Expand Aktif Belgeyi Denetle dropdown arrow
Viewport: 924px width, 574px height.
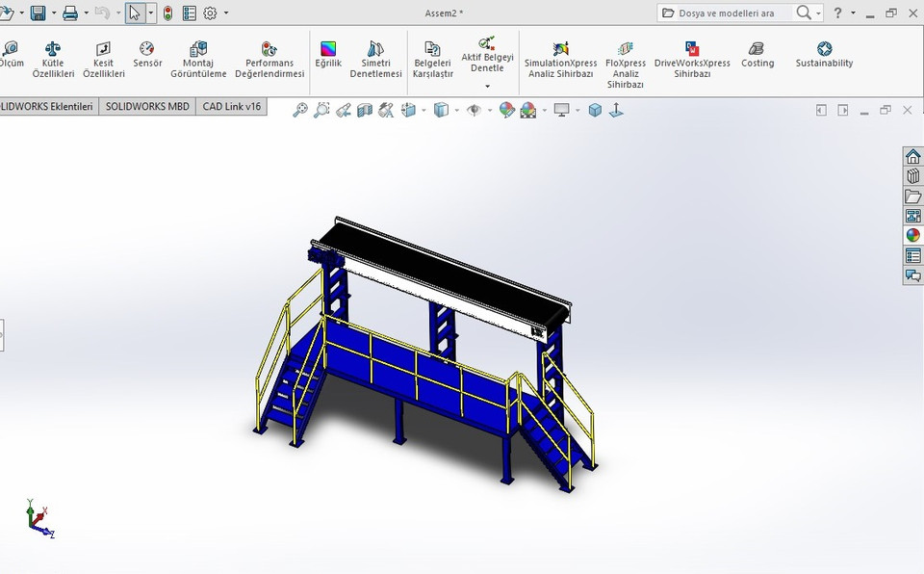click(x=487, y=86)
